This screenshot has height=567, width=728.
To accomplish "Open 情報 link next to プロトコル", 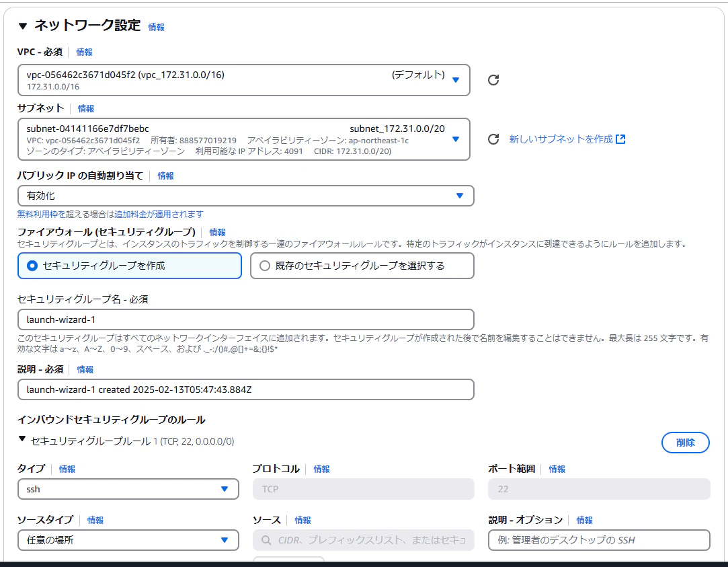I will 321,469.
